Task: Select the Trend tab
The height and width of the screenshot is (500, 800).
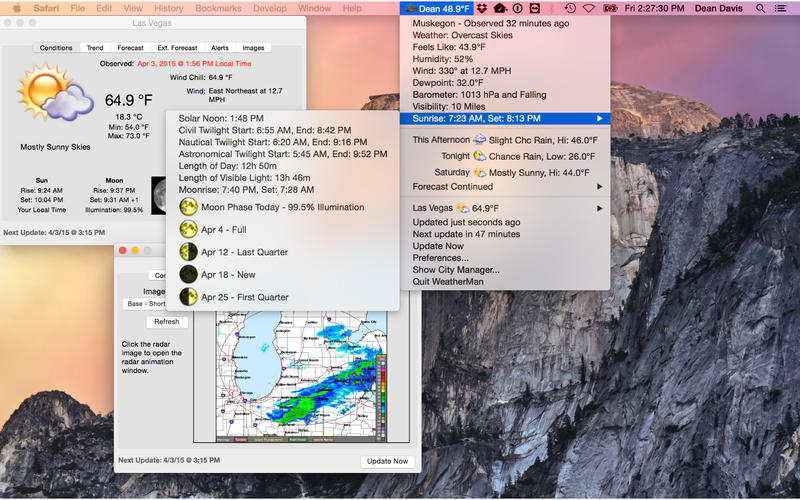Action: (x=94, y=47)
